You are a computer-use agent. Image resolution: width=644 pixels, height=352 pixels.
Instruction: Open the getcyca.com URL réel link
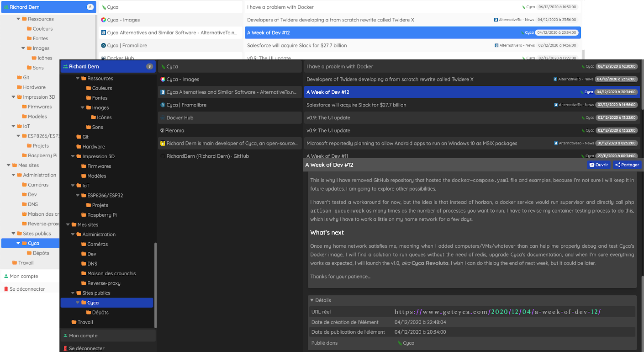498,312
